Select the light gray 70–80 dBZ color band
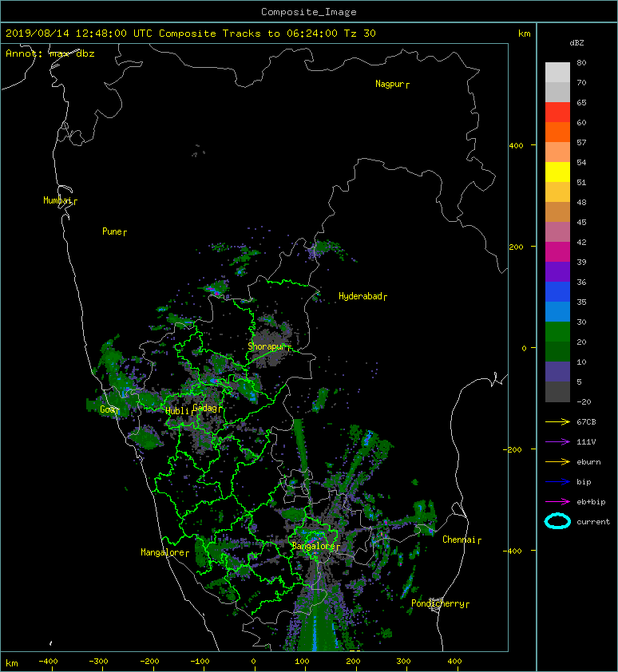The height and width of the screenshot is (672, 618). click(x=557, y=73)
